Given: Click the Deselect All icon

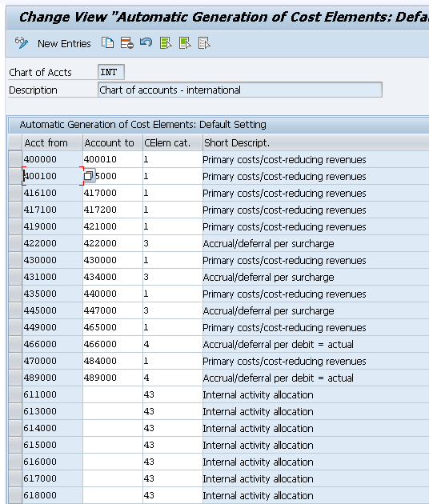Looking at the screenshot, I should (204, 42).
